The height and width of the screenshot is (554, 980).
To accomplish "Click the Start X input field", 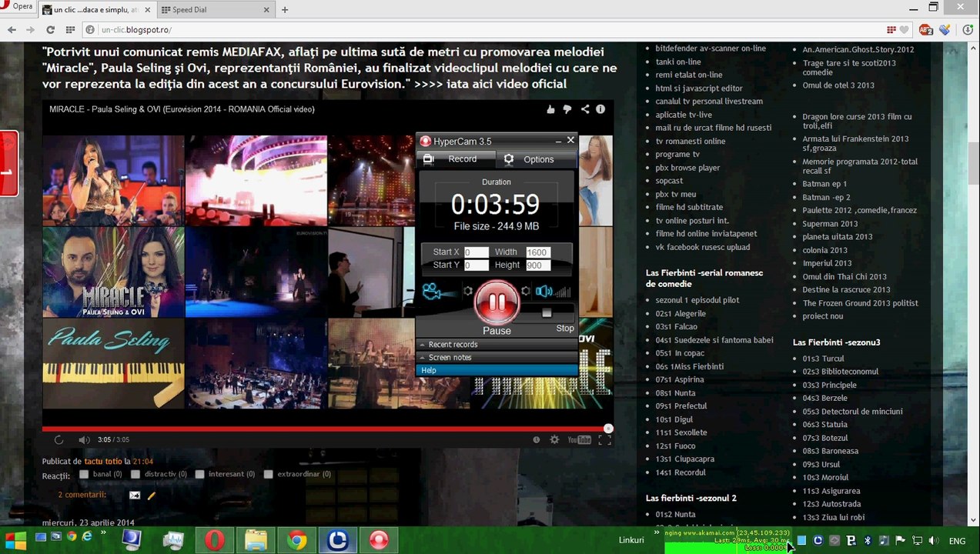I will [x=476, y=252].
